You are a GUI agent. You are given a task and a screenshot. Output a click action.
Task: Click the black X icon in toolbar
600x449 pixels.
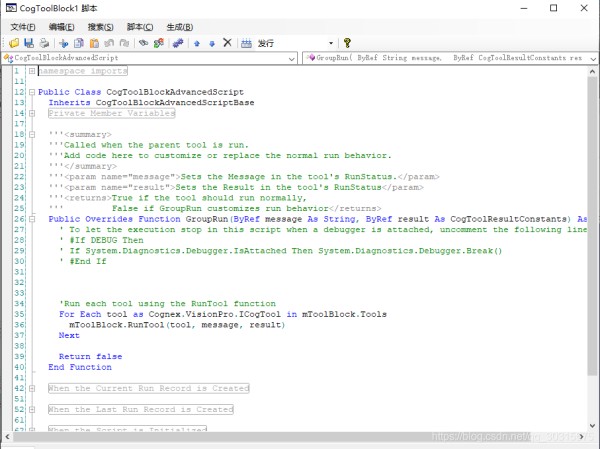click(227, 42)
